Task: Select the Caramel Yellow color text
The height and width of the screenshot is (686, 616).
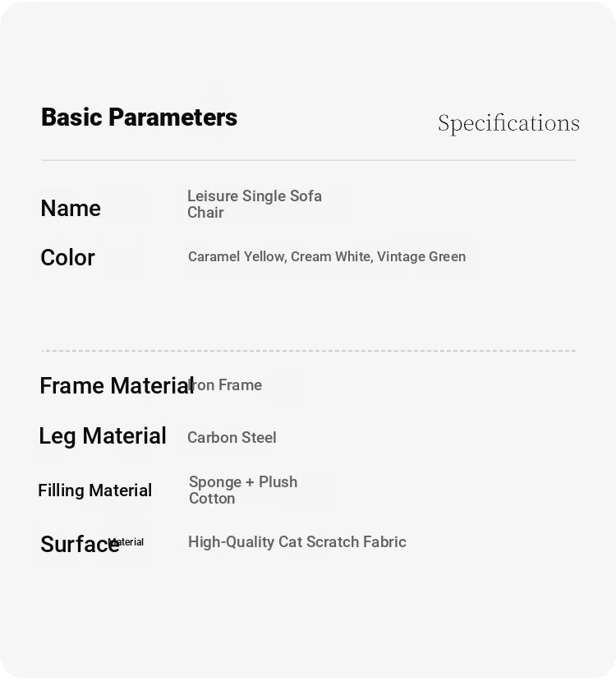Action: 237,256
